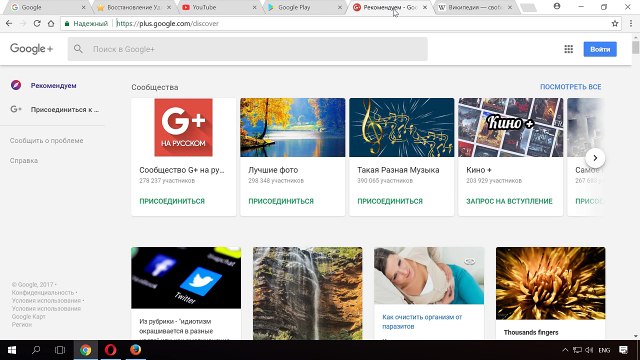Click the browser forward arrow

[x=23, y=24]
